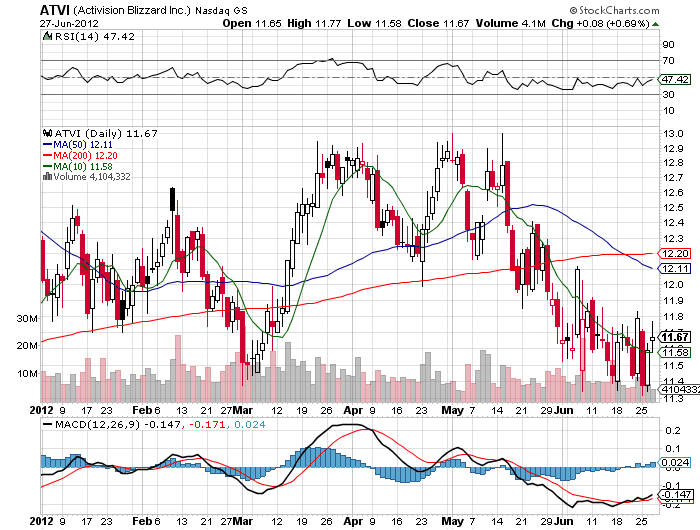This screenshot has width=700, height=530.
Task: Click the blue MA(50) legend line
Action: [x=48, y=145]
